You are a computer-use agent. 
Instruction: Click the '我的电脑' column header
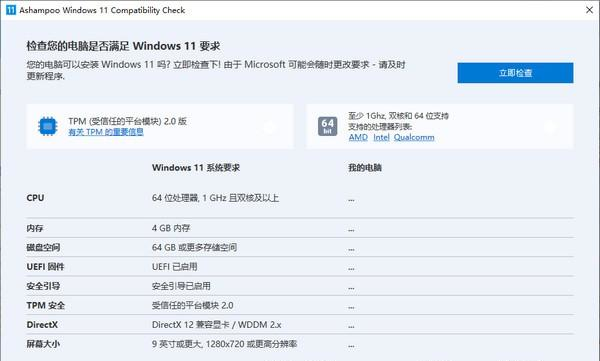coord(365,168)
